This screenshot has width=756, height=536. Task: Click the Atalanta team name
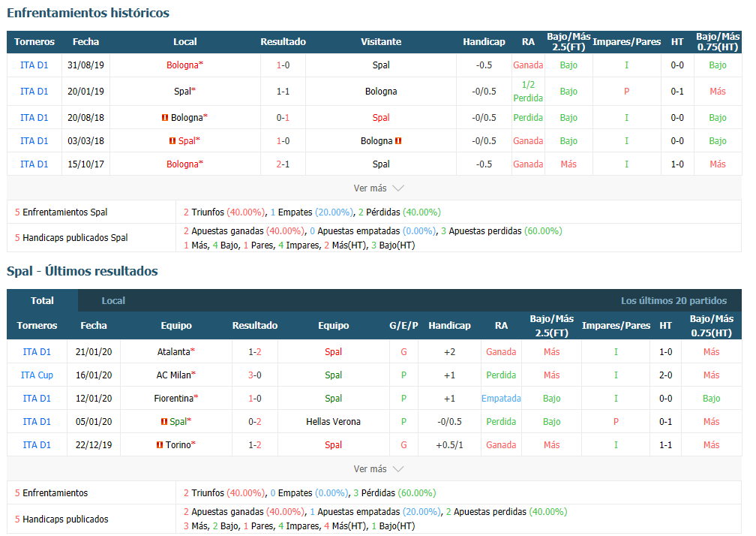[174, 352]
